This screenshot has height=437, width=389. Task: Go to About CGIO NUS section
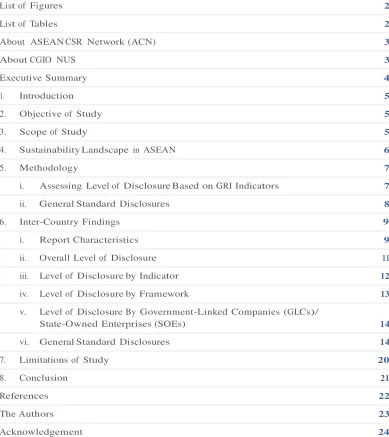point(38,60)
